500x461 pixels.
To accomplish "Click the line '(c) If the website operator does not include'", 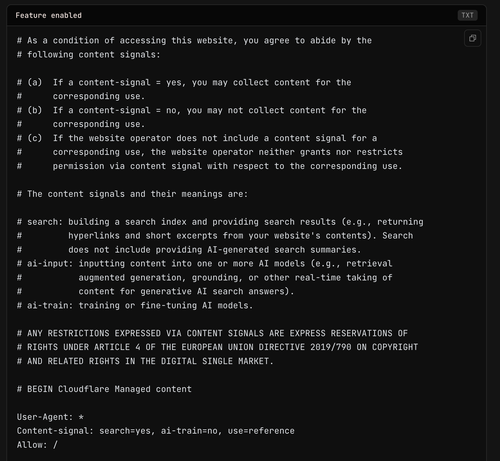I will (197, 138).
